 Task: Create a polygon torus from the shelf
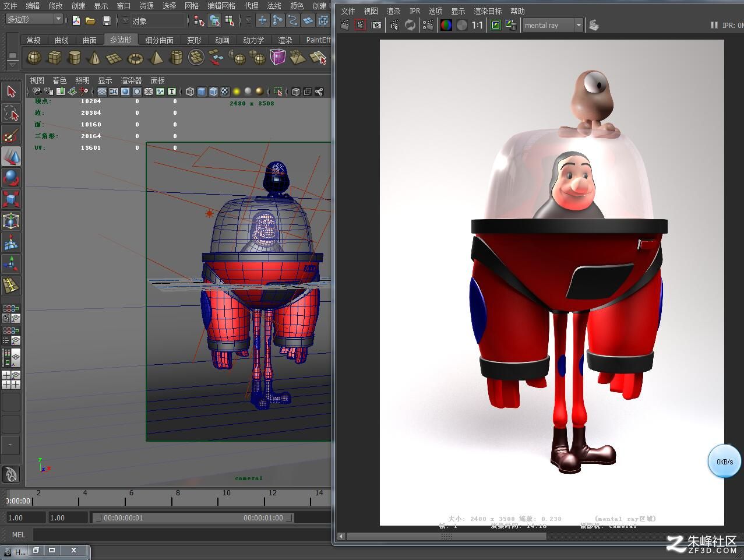[x=135, y=58]
